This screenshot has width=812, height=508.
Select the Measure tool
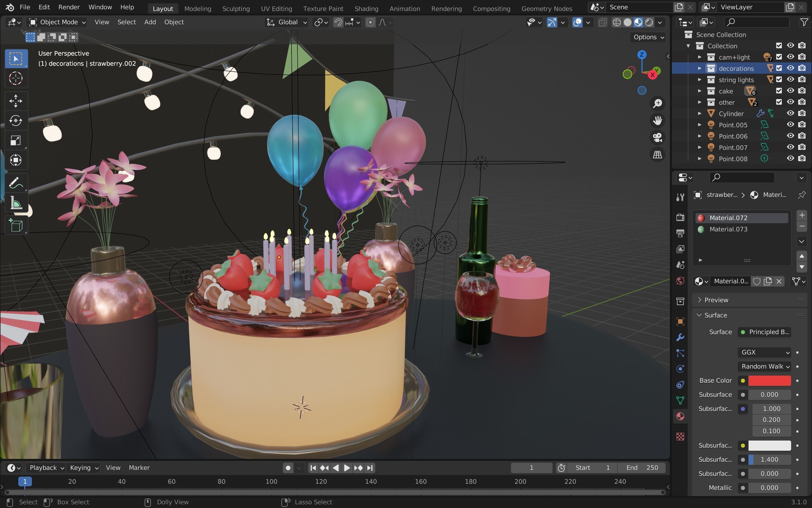click(x=16, y=203)
